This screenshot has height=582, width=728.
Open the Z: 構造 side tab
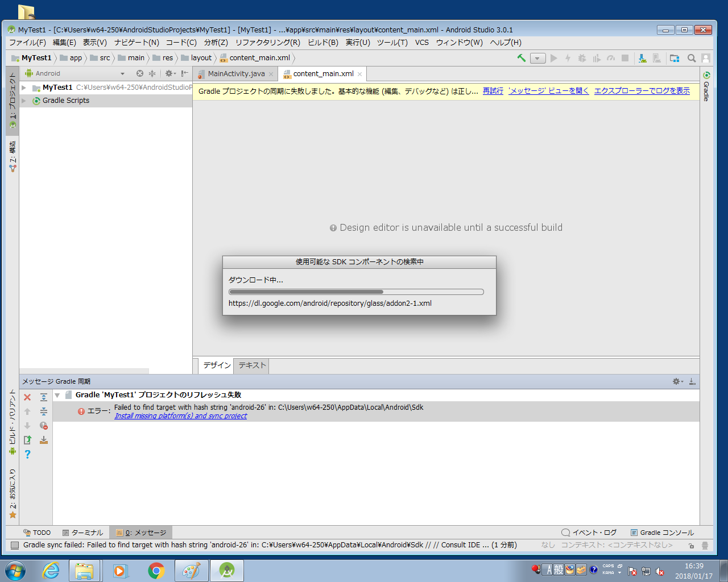(x=13, y=156)
